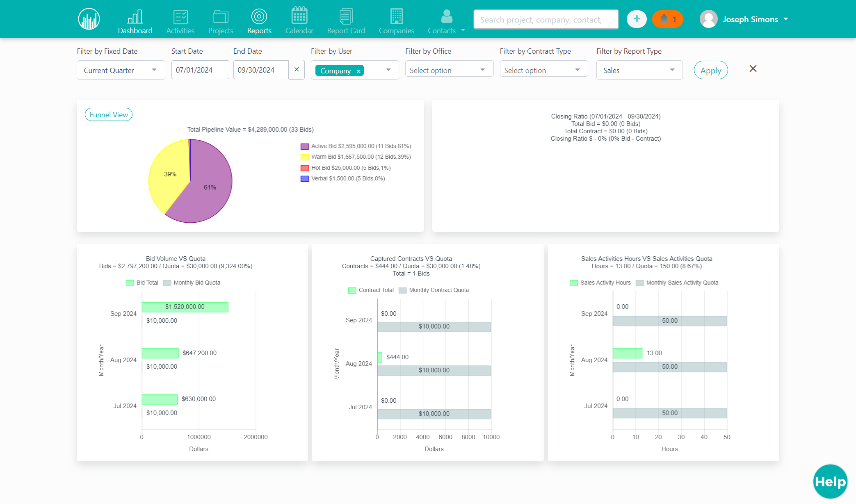
Task: Click the 13.00 hours Aug 2024 bar
Action: pyautogui.click(x=628, y=353)
